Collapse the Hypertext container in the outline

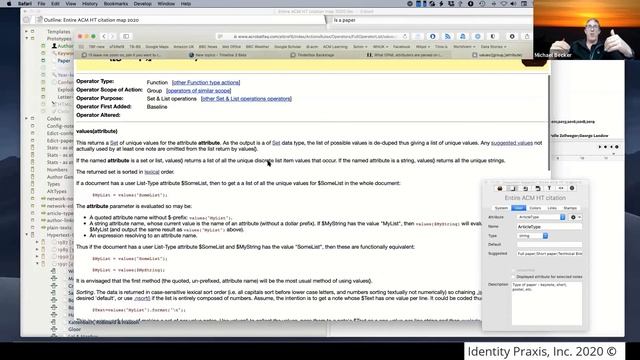point(27,235)
